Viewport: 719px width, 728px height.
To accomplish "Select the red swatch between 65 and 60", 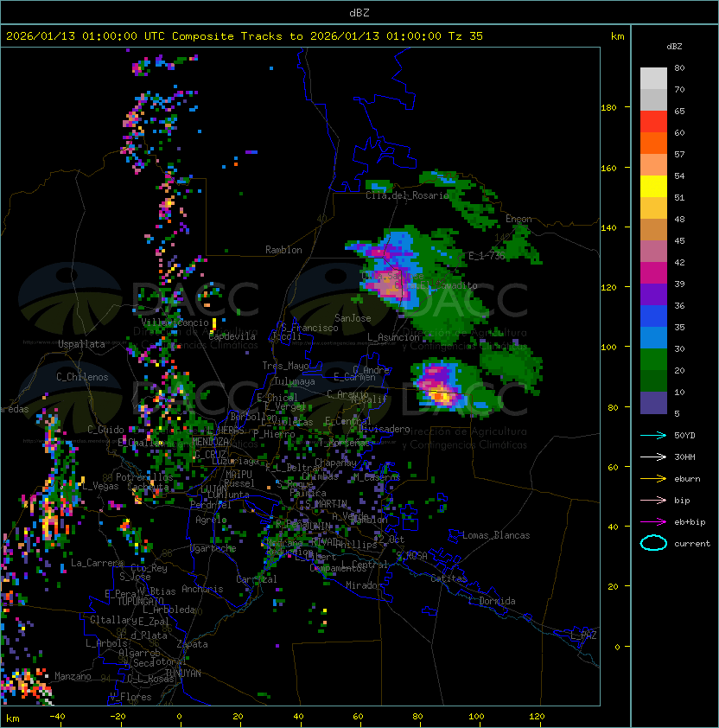I will click(653, 122).
